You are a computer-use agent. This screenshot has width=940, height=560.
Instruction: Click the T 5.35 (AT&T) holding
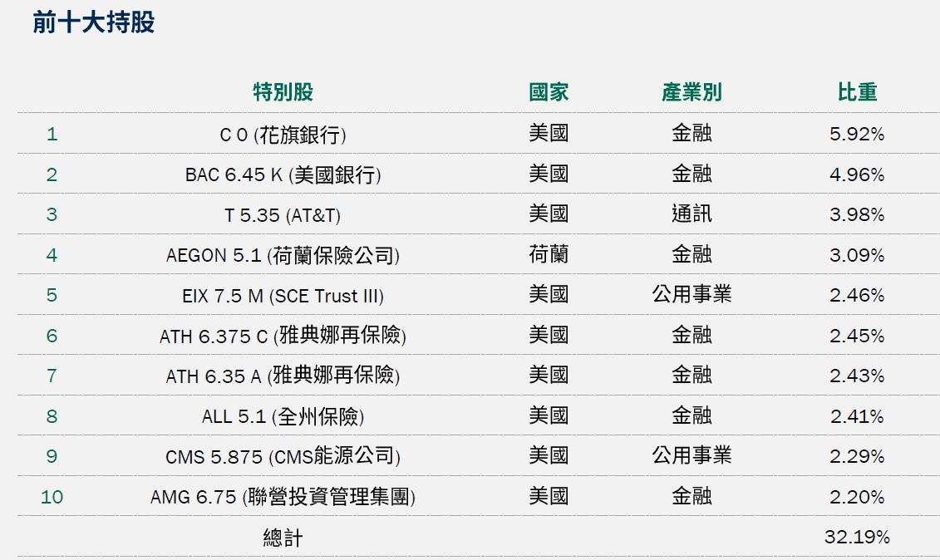pos(283,215)
